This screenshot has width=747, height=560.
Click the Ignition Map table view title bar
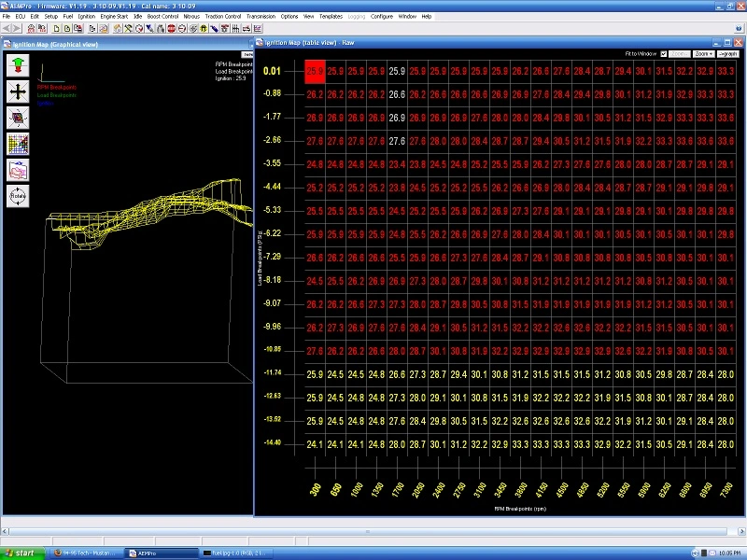(x=500, y=42)
